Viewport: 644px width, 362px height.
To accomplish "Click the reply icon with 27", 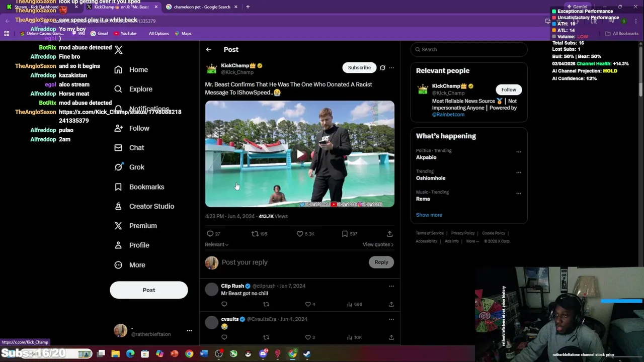I will coord(210,234).
